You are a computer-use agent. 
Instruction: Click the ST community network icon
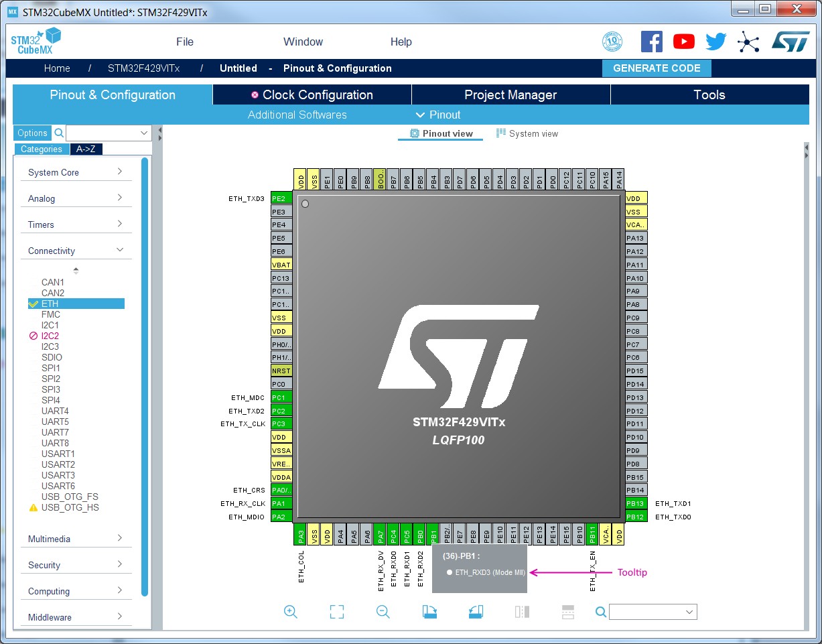[x=748, y=42]
